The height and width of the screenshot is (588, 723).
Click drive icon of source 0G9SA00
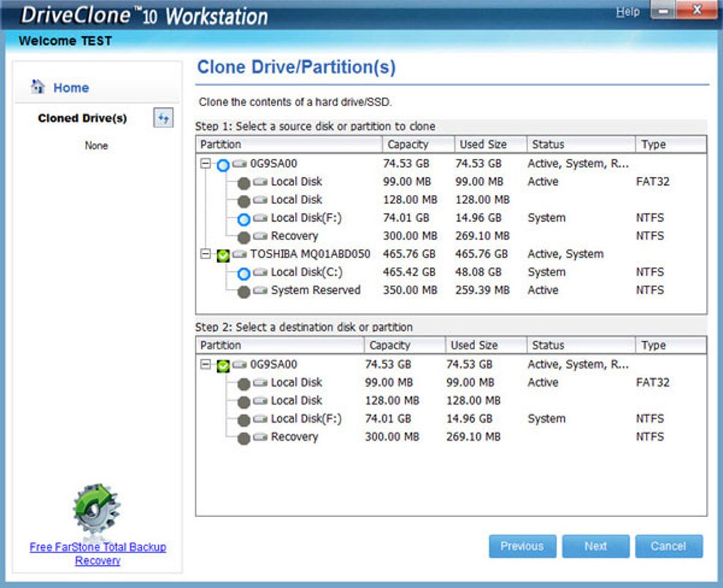click(x=240, y=164)
